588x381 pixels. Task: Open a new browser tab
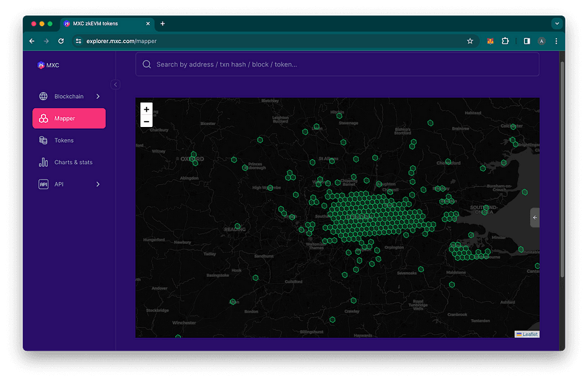coord(163,24)
